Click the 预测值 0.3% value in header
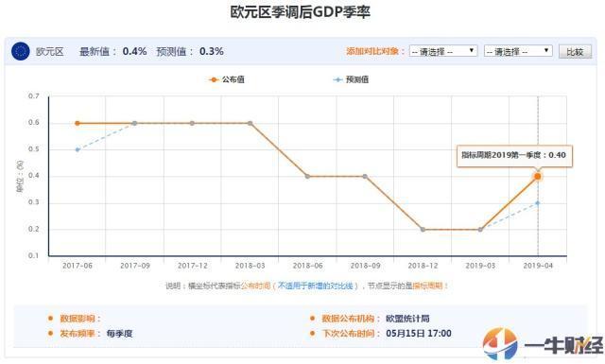This screenshot has height=364, width=605. (212, 51)
